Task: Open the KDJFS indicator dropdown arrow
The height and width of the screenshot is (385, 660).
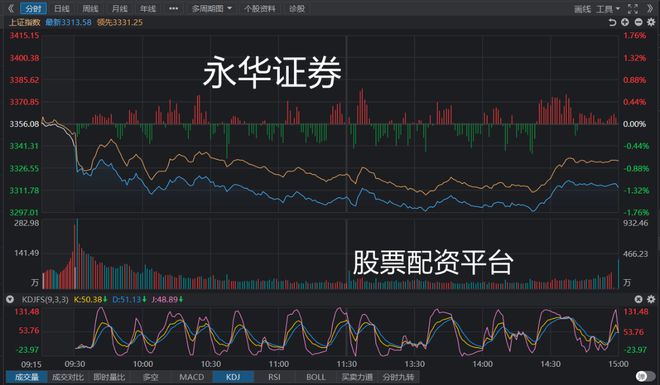Action: tap(10, 300)
